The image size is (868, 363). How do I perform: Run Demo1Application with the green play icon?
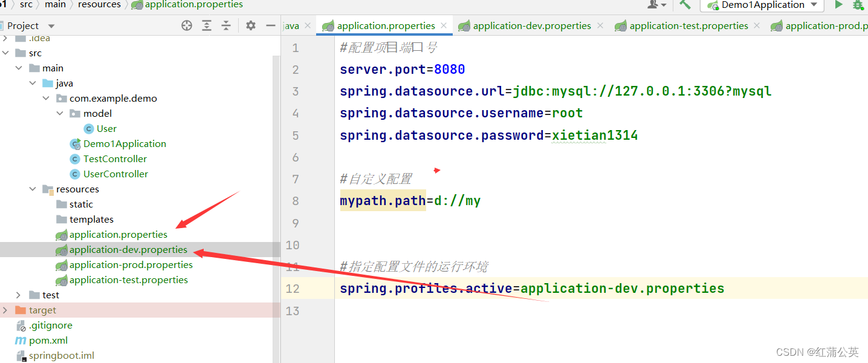tap(838, 4)
